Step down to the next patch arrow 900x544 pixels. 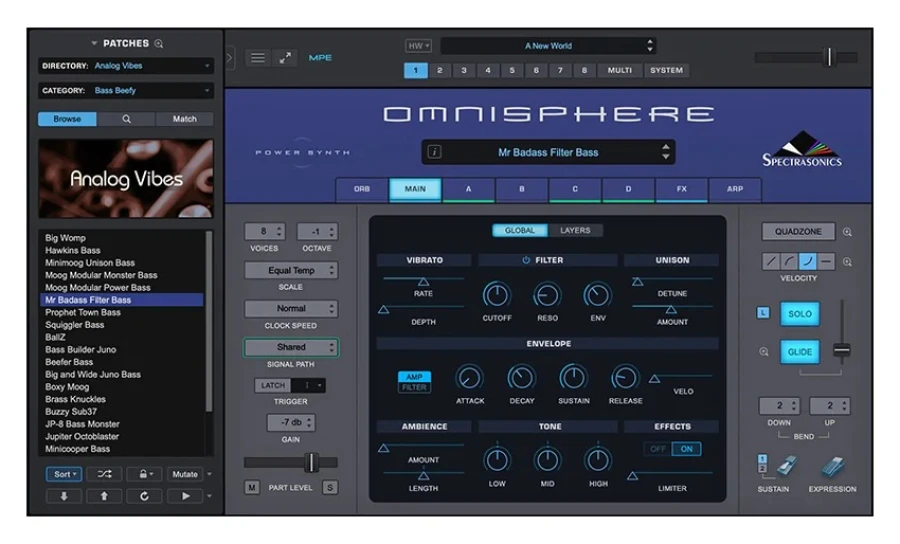[64, 496]
